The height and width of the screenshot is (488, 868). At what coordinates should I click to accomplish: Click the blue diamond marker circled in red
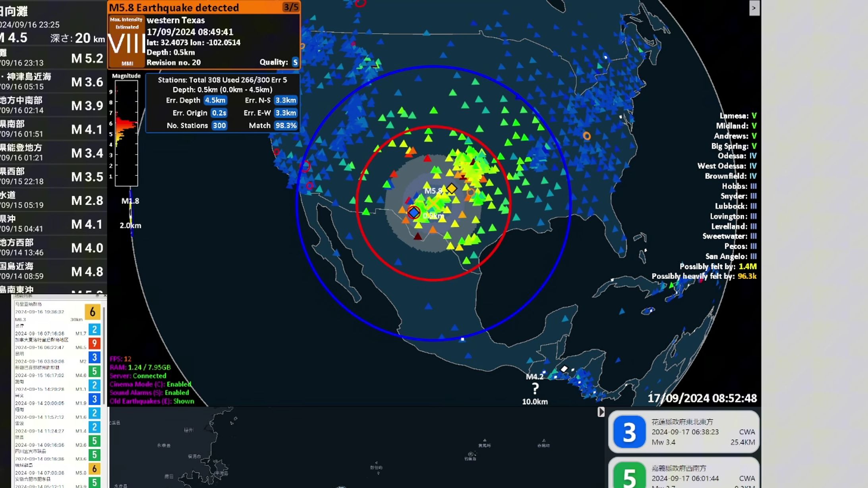414,213
